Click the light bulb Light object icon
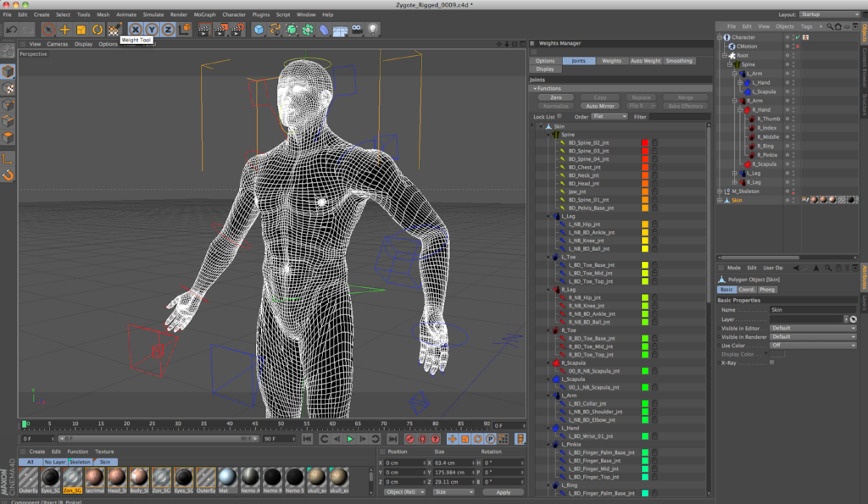The image size is (868, 504). (x=372, y=30)
